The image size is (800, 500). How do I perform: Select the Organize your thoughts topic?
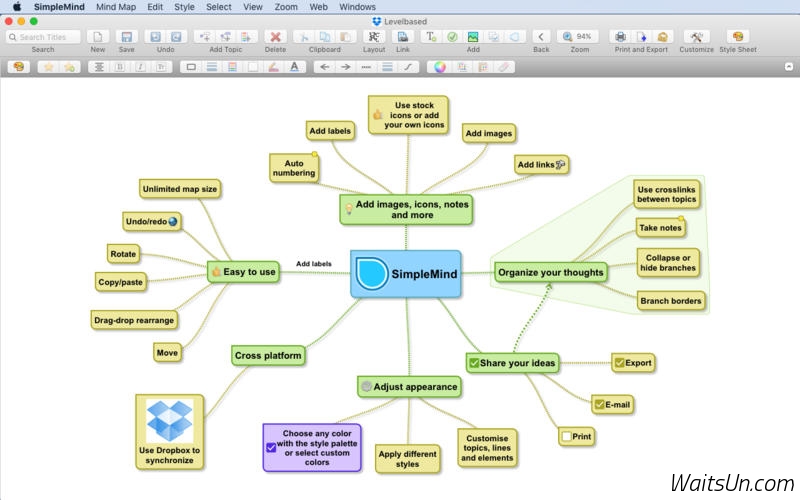(x=551, y=272)
